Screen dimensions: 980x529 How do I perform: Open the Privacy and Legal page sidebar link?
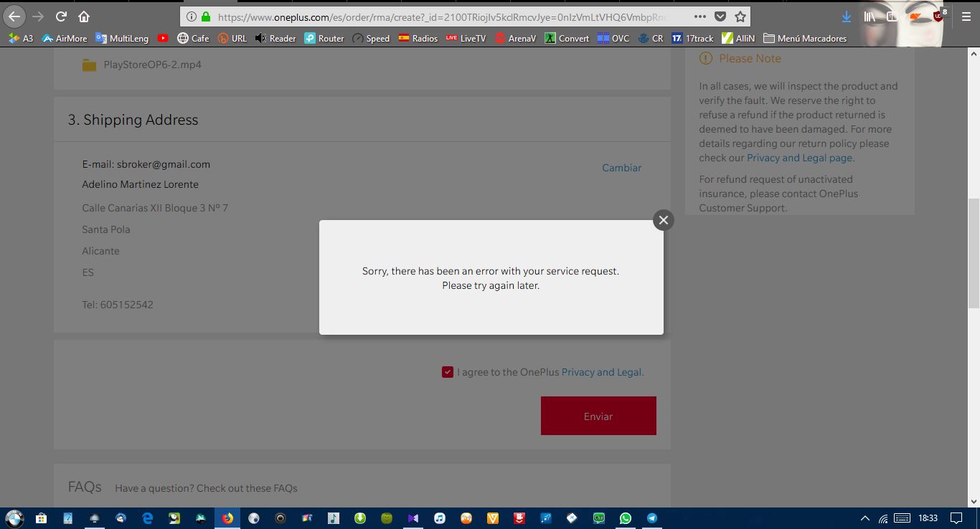click(x=800, y=158)
